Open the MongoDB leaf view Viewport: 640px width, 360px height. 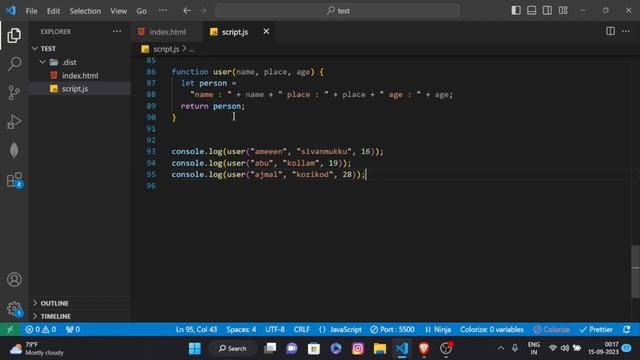pos(14,150)
